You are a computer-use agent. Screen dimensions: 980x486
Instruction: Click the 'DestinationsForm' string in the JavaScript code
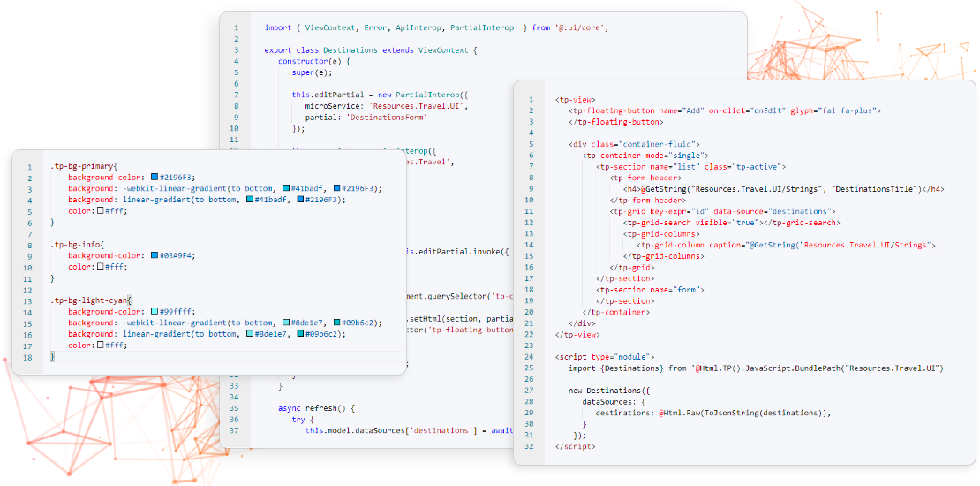[x=387, y=118]
